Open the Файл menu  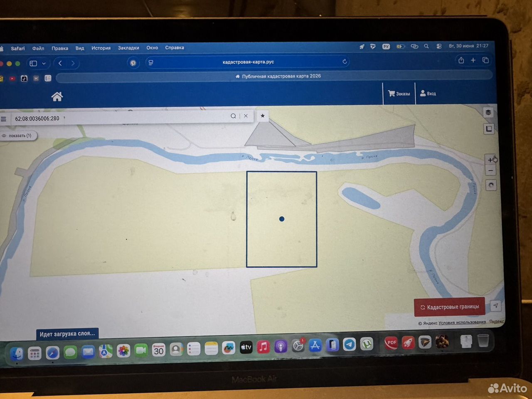point(38,48)
